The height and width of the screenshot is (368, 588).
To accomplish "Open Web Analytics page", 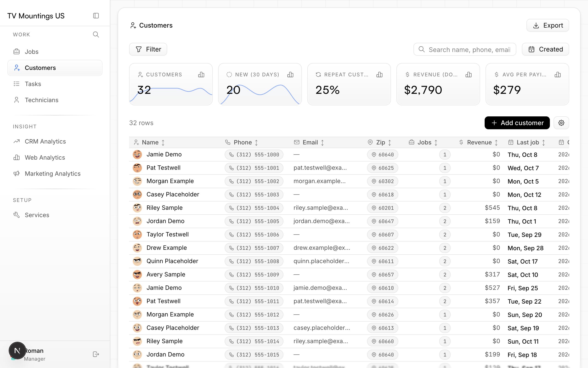I will pos(55,158).
